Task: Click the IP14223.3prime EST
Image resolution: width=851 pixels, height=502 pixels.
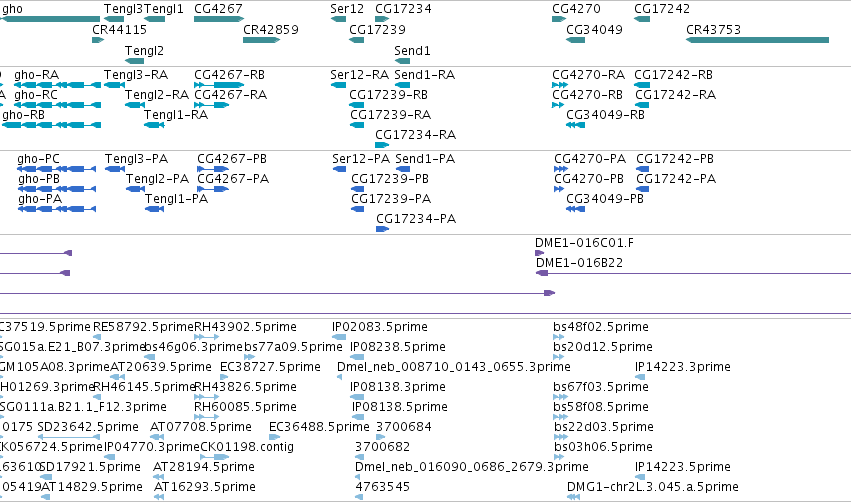Action: coord(640,377)
